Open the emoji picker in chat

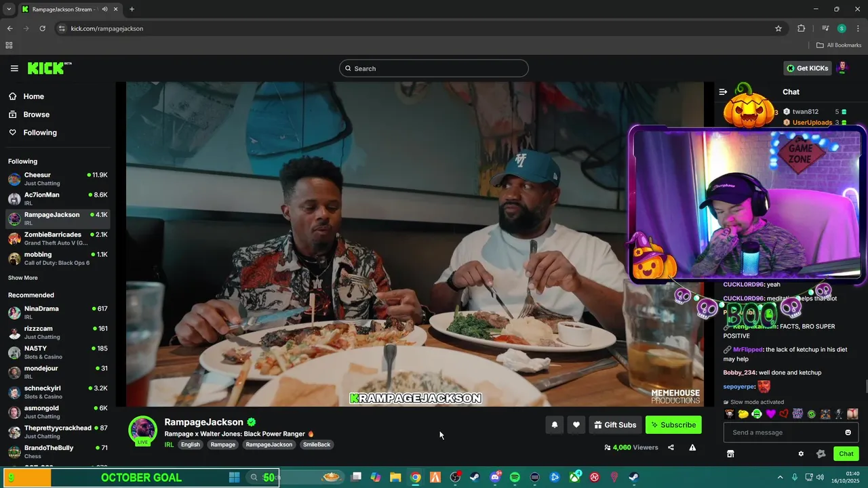(x=848, y=432)
